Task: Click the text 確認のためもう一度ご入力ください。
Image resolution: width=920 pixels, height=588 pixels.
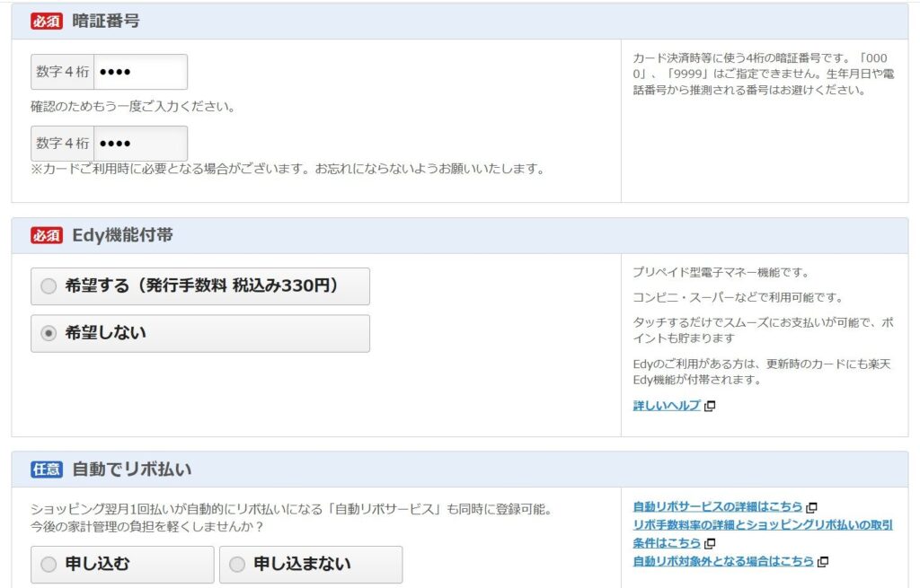Action: point(133,107)
